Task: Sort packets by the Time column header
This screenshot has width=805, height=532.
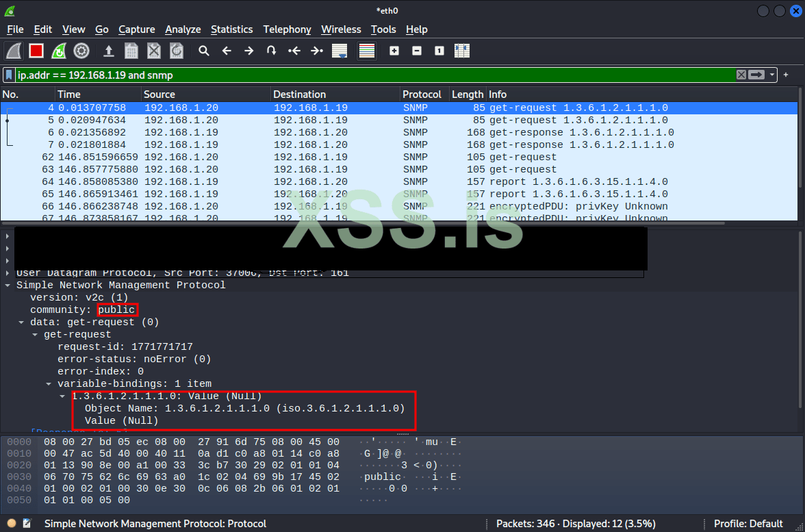Action: [x=98, y=94]
